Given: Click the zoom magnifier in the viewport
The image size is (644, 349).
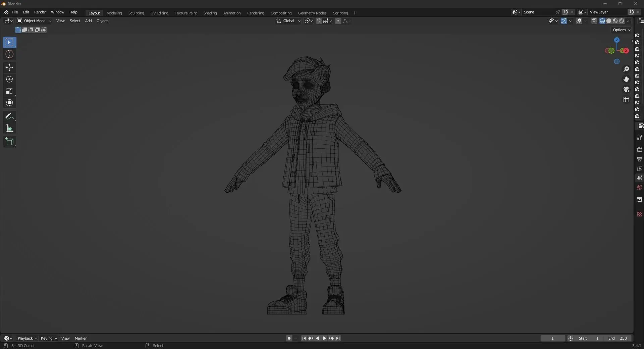Looking at the screenshot, I should pos(626,69).
